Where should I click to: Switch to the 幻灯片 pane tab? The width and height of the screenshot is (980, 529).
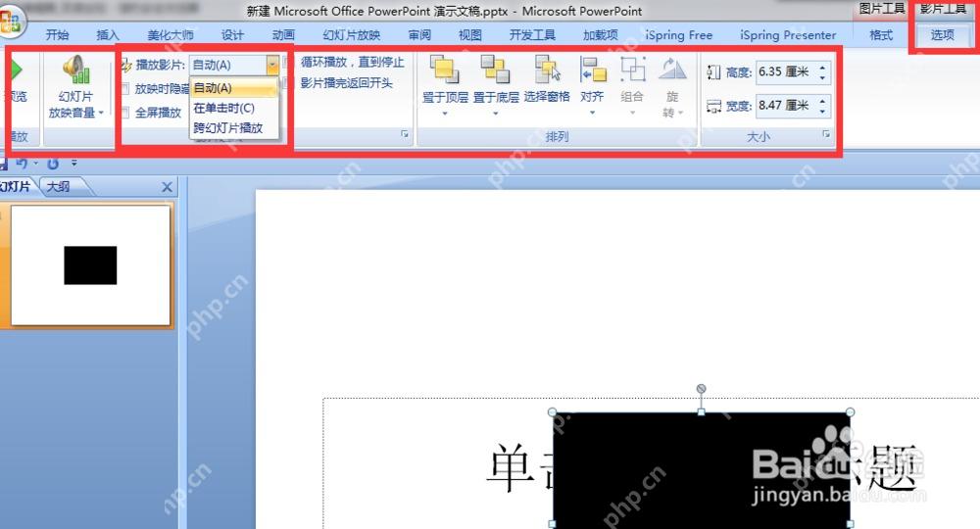17,187
